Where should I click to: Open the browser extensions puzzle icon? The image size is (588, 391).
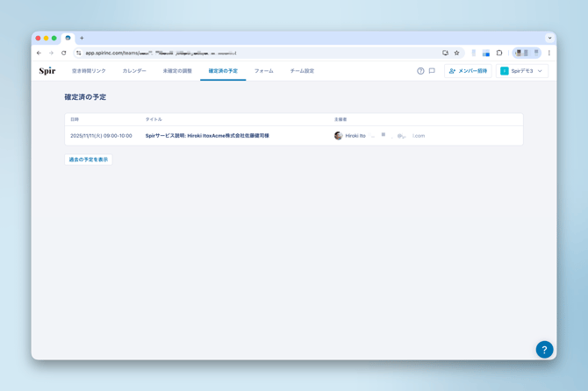tap(499, 53)
